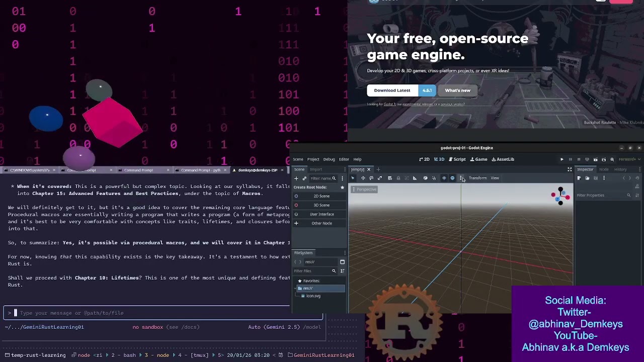Toggle the environment preview globe
The width and height of the screenshot is (644, 362).
pos(452,178)
